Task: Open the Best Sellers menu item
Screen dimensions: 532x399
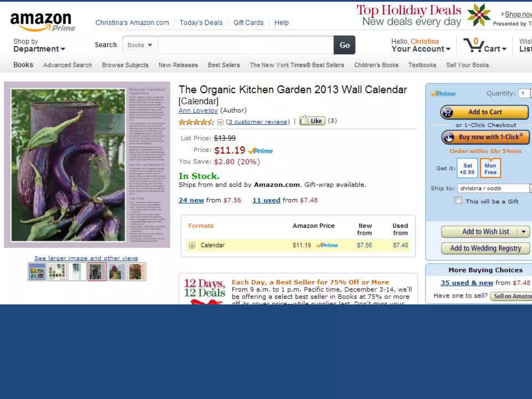Action: click(x=224, y=65)
